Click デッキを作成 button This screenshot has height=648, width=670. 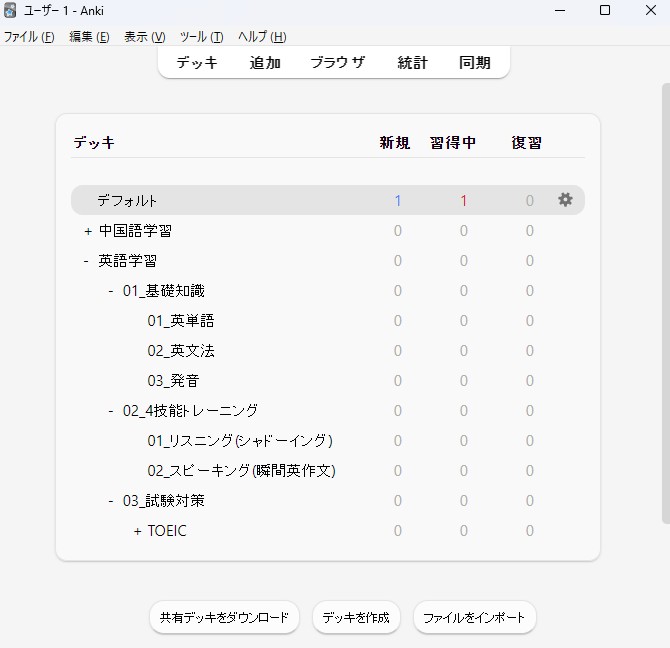coord(356,617)
